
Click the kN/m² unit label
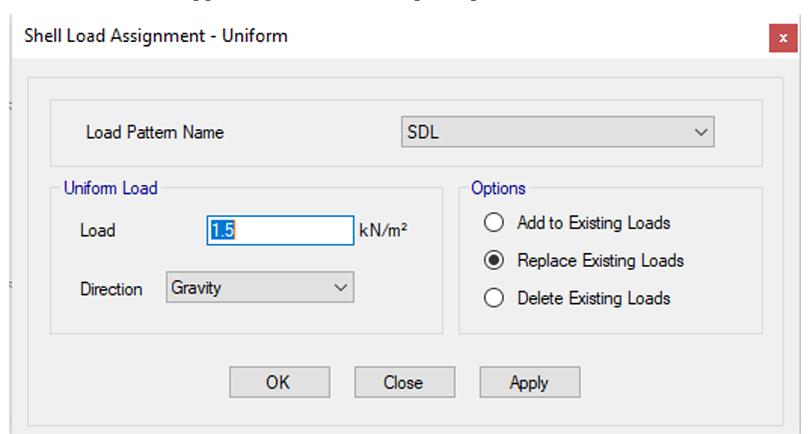[382, 231]
